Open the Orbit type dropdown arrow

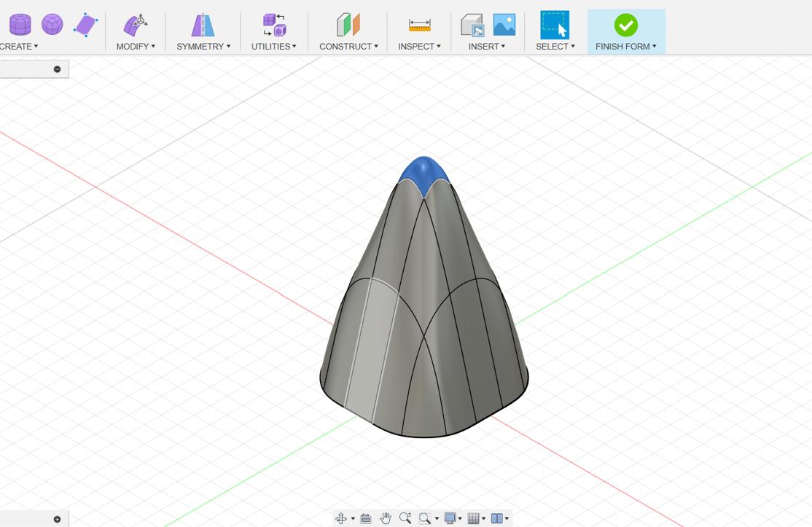354,519
